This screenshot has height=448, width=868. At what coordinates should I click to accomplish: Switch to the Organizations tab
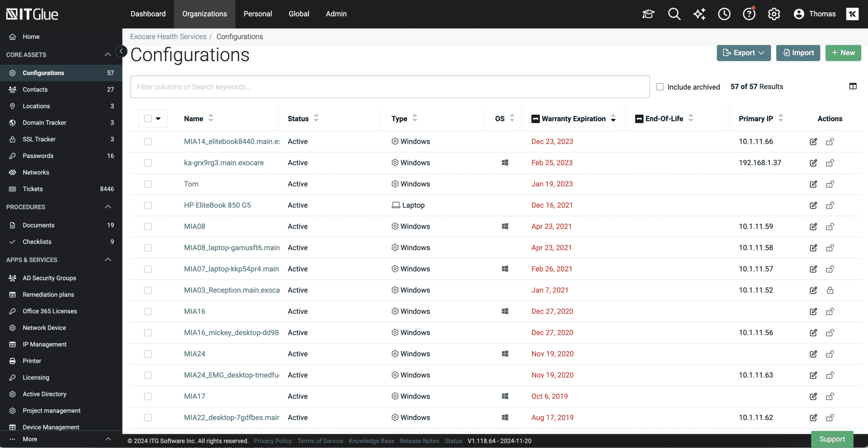point(204,14)
